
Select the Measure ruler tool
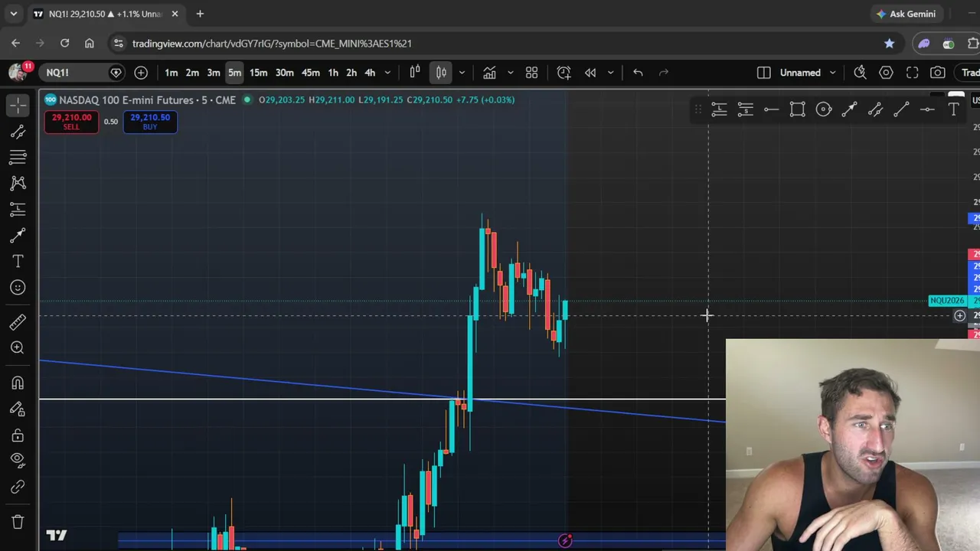click(18, 321)
